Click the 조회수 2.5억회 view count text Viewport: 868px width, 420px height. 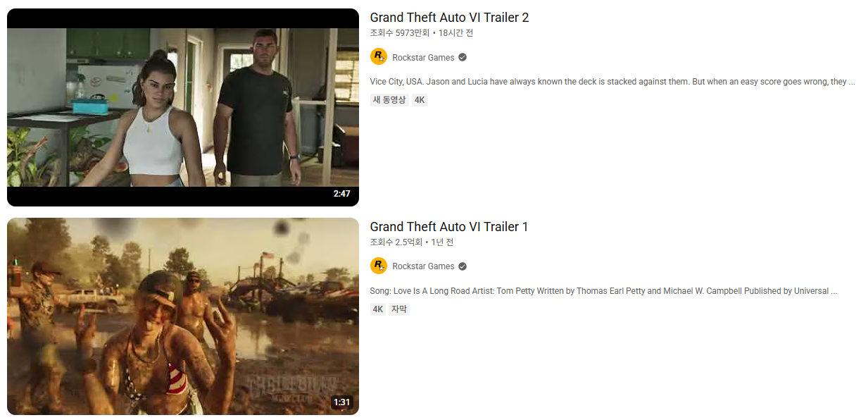[x=396, y=242]
